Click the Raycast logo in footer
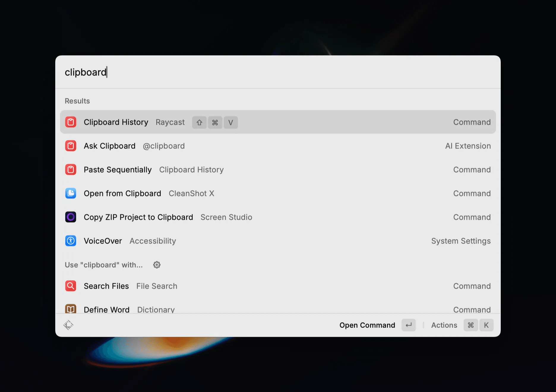The image size is (556, 392). coord(68,325)
